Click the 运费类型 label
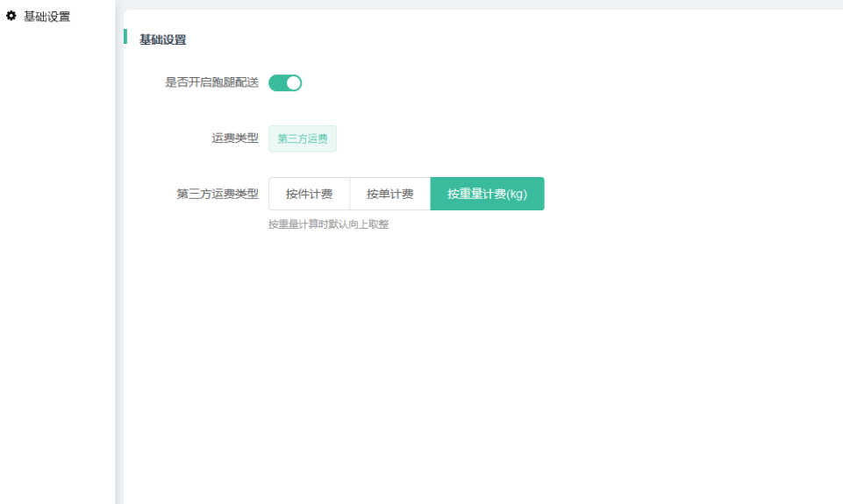The image size is (843, 504). coord(235,138)
